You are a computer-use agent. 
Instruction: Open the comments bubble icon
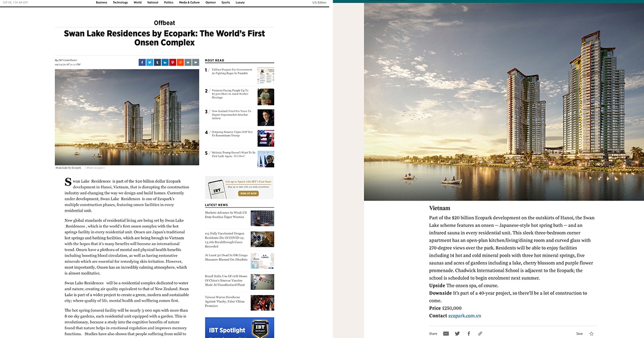pos(195,62)
